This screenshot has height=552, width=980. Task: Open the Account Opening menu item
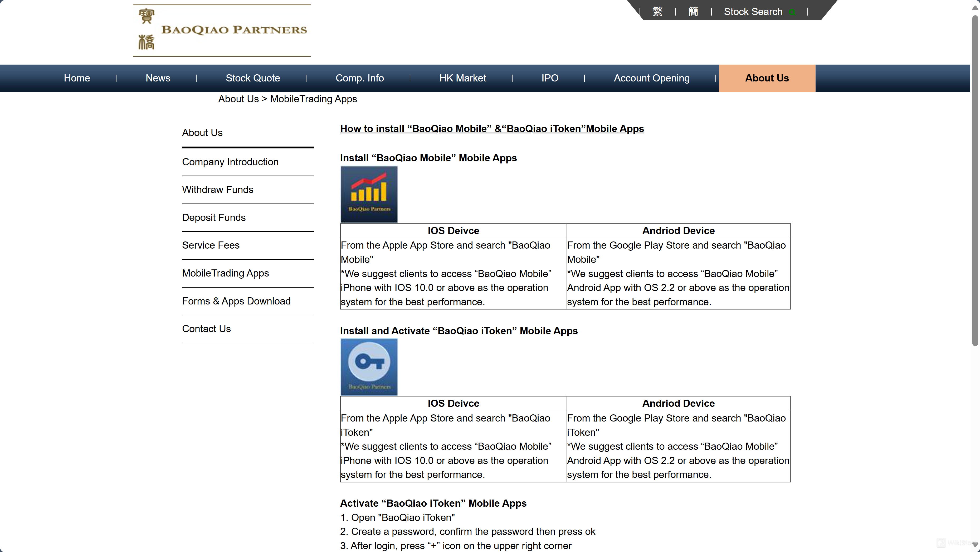coord(651,78)
